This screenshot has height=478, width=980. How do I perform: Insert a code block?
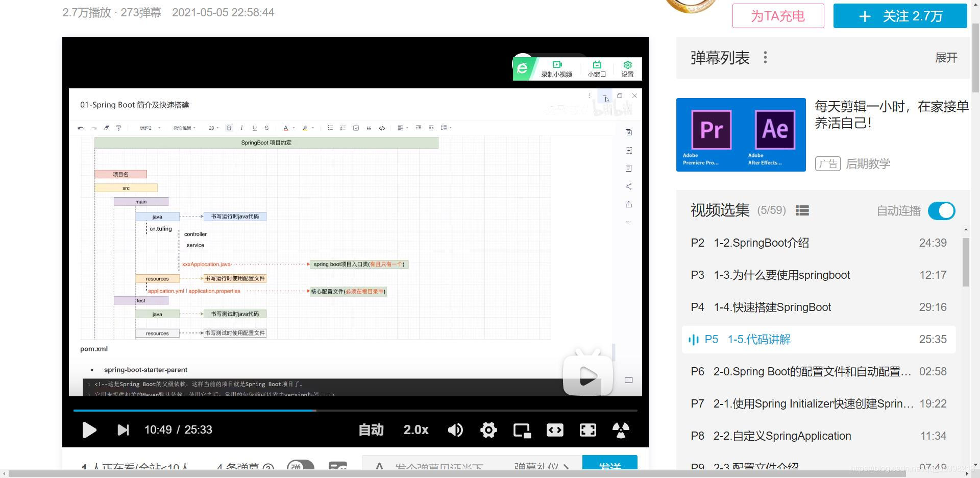pyautogui.click(x=382, y=128)
